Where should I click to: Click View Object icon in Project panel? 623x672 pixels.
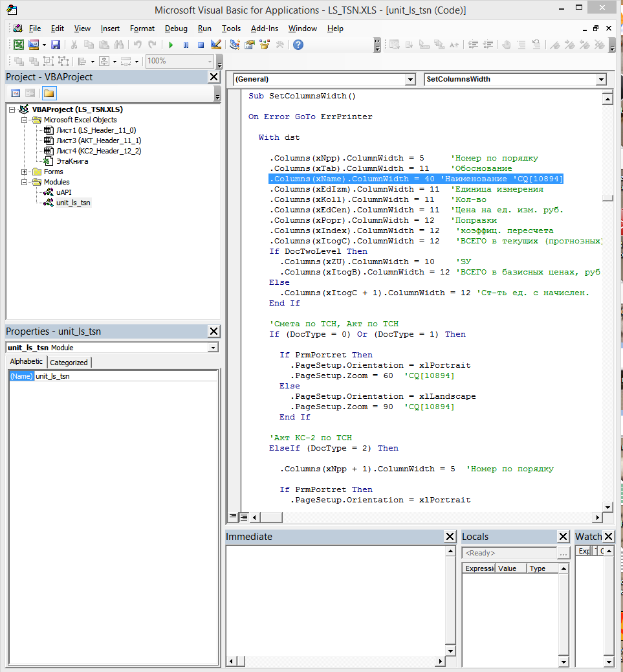pos(30,93)
